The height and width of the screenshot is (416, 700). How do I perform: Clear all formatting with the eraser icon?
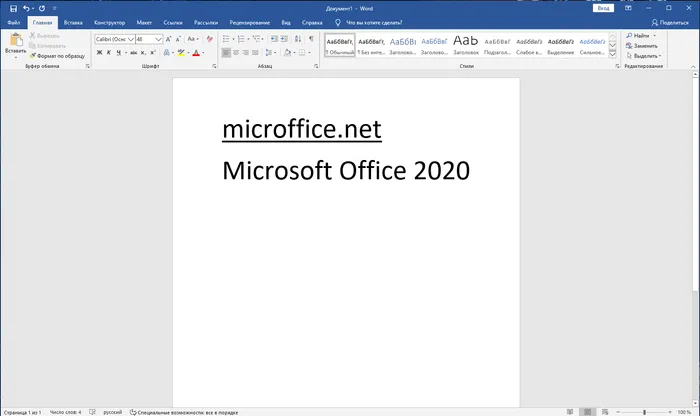pyautogui.click(x=210, y=39)
